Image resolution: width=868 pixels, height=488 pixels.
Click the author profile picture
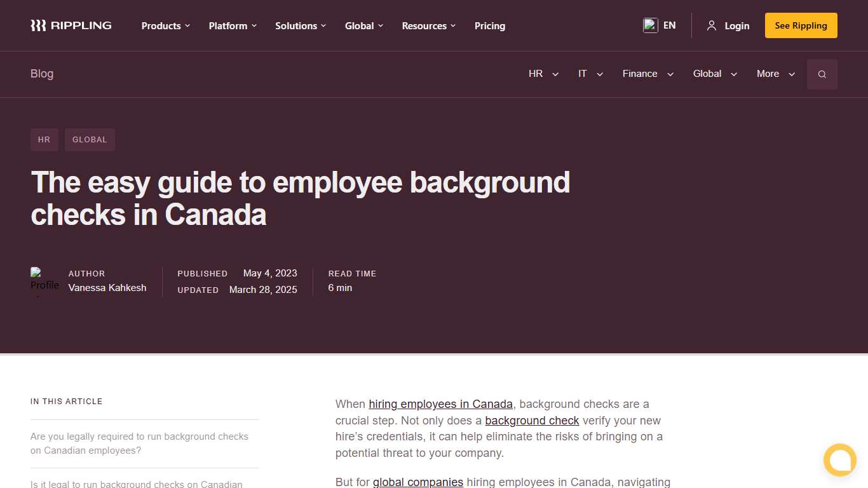pos(44,281)
